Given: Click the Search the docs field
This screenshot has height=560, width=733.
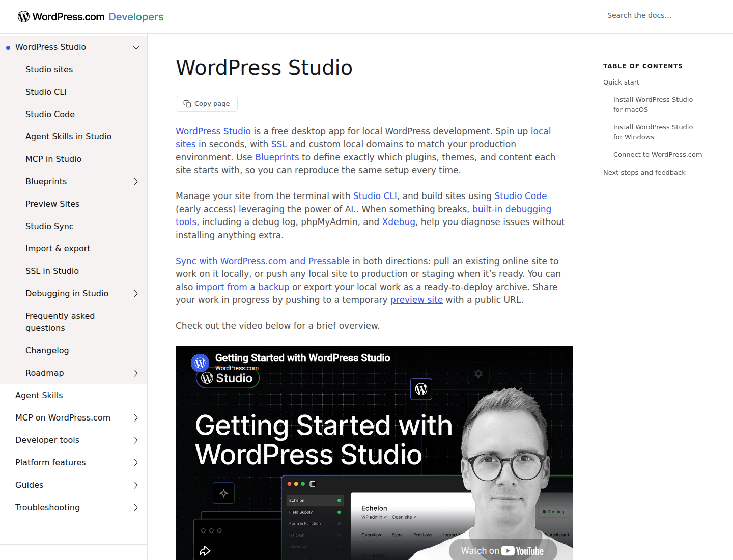Looking at the screenshot, I should pyautogui.click(x=662, y=16).
